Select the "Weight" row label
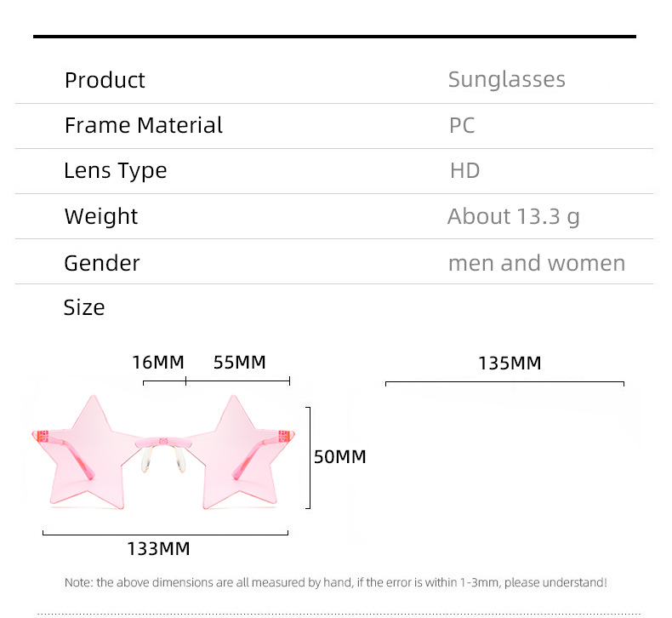 point(100,216)
